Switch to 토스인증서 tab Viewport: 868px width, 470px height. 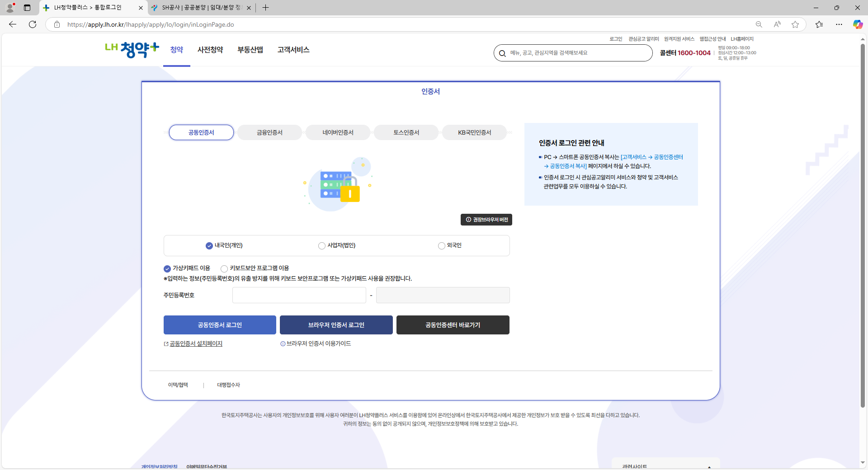pyautogui.click(x=406, y=132)
